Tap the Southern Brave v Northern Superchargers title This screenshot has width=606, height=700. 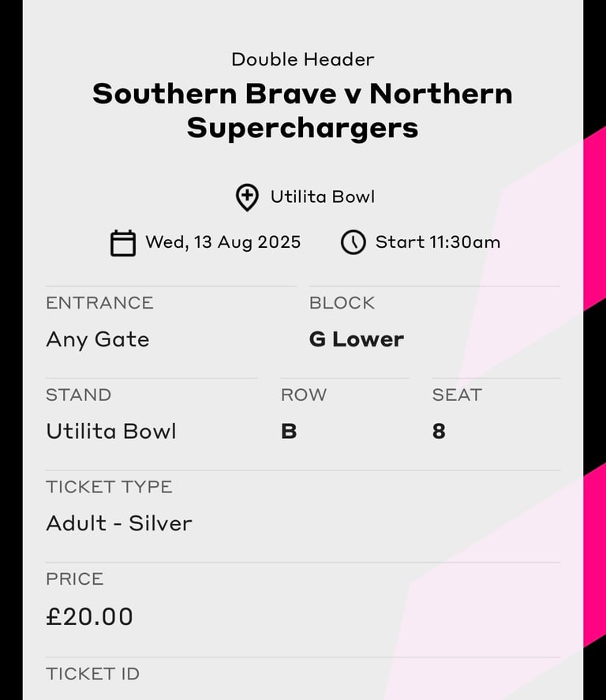pyautogui.click(x=302, y=110)
